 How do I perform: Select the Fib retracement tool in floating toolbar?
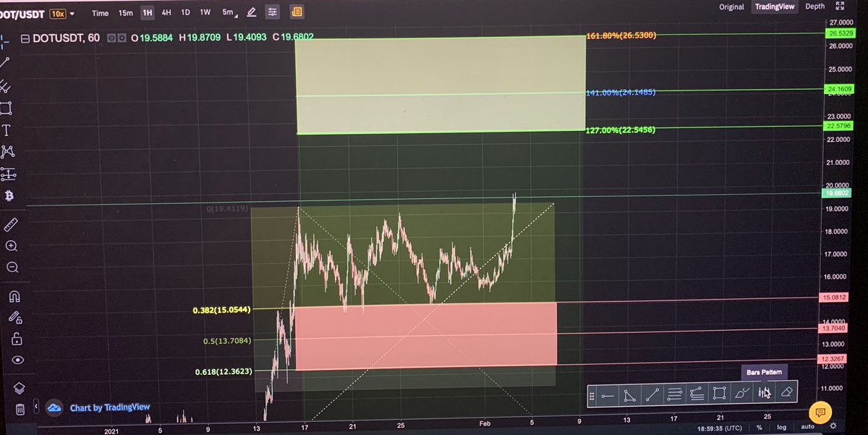click(x=675, y=394)
